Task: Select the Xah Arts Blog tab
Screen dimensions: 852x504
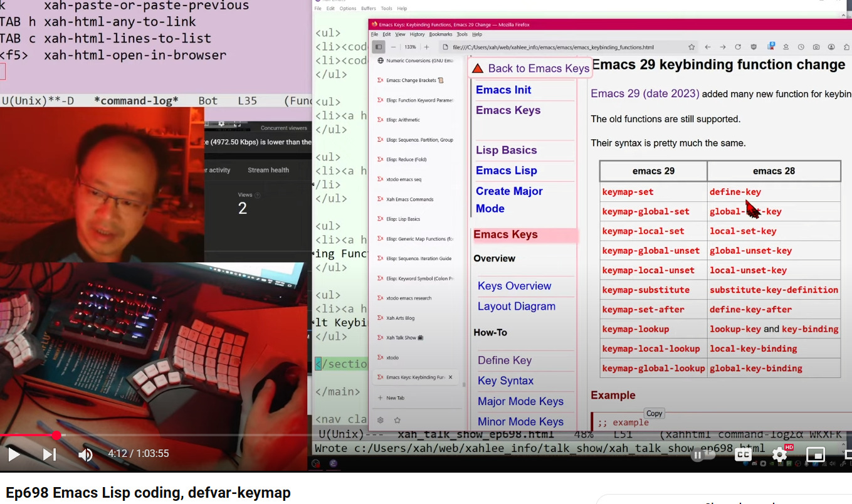Action: pos(416,318)
